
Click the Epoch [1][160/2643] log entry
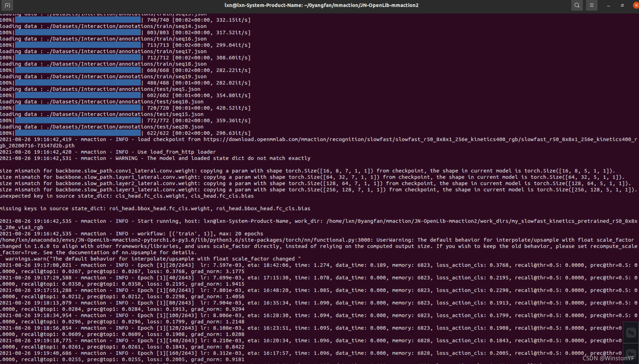tap(311, 353)
